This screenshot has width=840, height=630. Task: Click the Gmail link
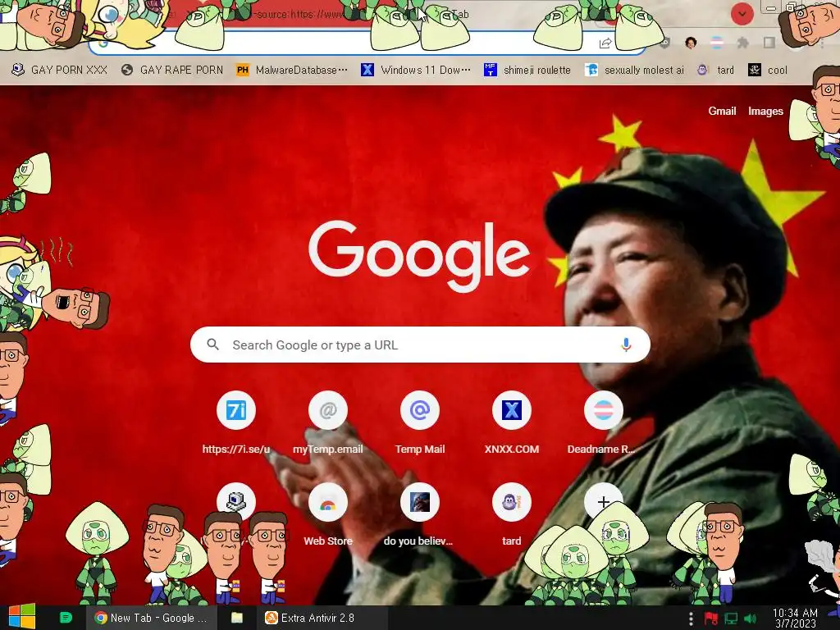[x=722, y=111]
